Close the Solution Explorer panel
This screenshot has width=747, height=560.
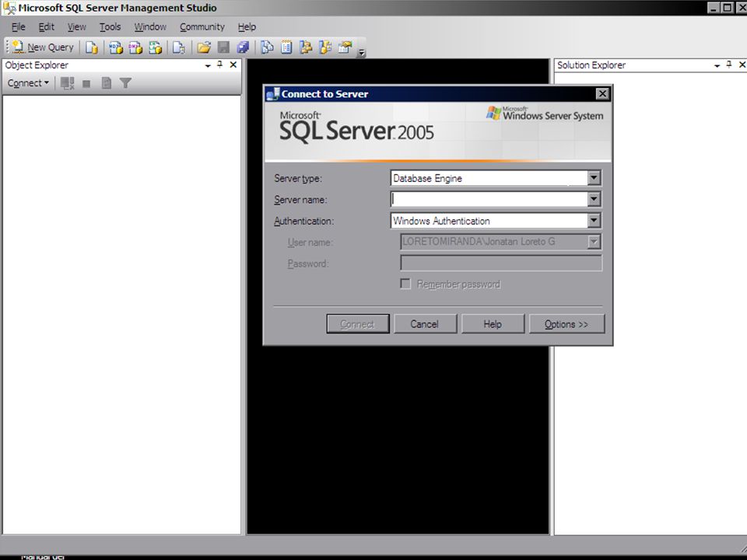click(742, 65)
